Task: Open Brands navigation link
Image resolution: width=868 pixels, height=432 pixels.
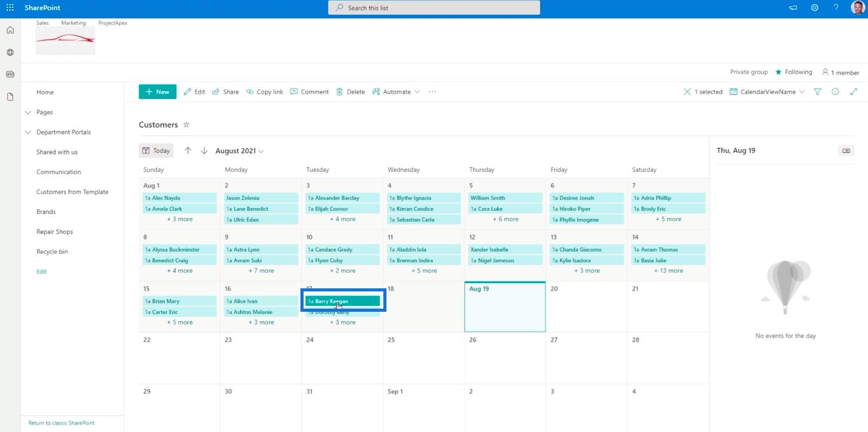Action: 46,212
